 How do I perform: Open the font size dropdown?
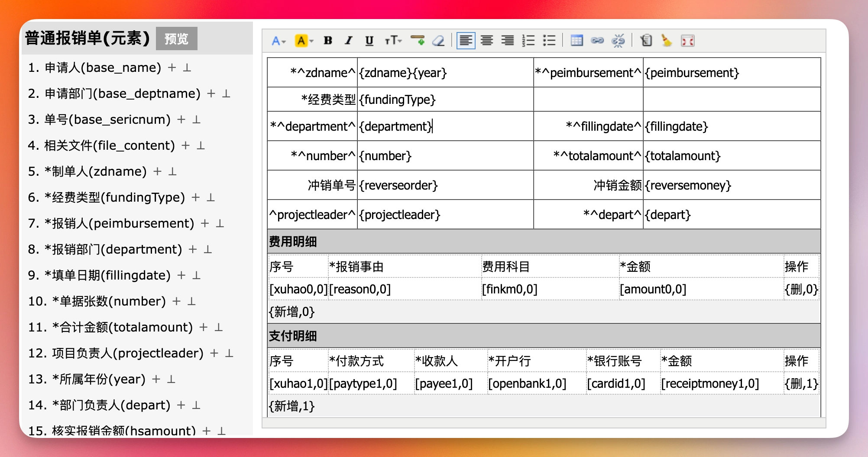click(x=393, y=41)
